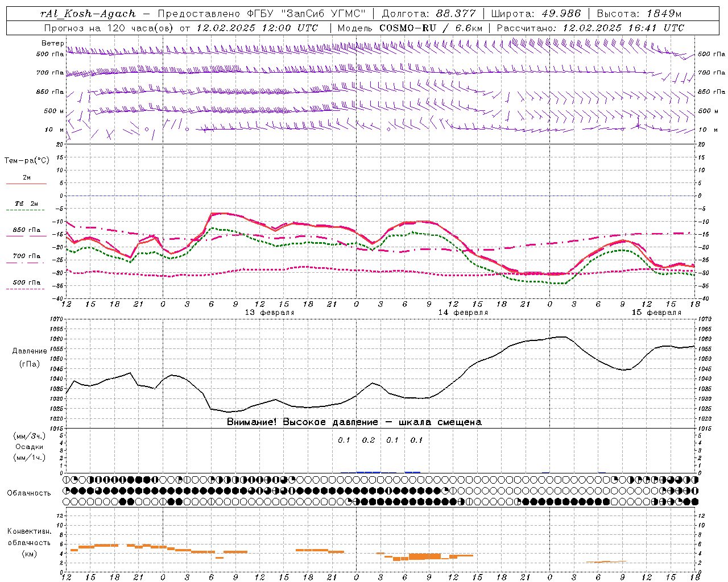728x582 pixels.
Task: Click the '14 февраля' date label
Action: [x=463, y=313]
